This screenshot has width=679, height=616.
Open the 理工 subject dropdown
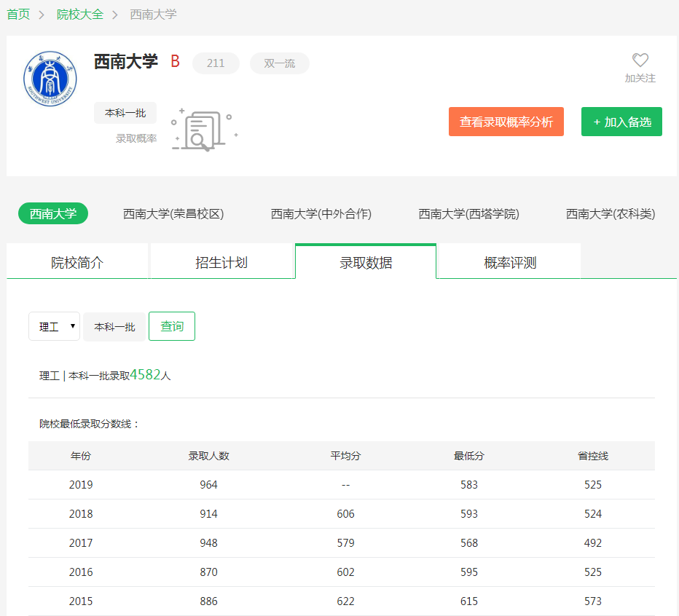[x=54, y=326]
